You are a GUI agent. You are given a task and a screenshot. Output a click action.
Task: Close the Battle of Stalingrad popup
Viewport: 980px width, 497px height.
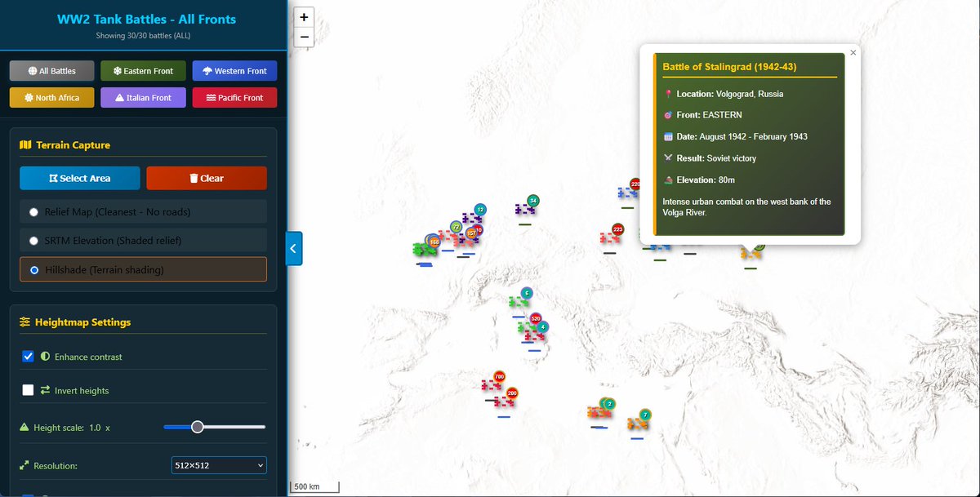point(853,52)
